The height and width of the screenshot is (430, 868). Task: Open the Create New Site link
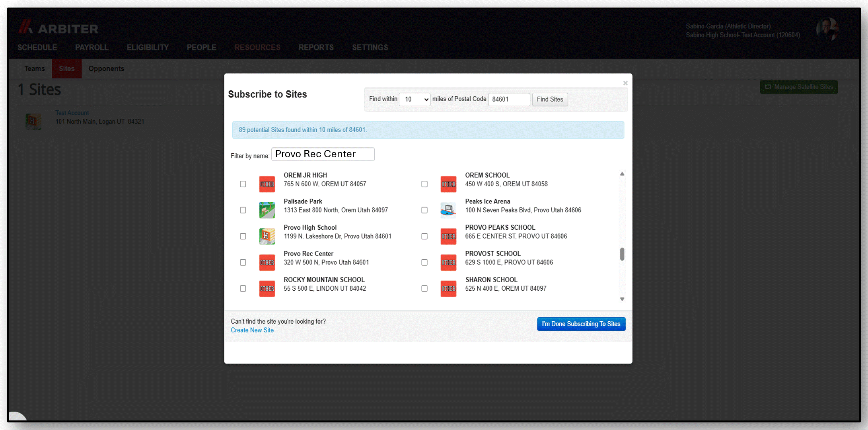tap(252, 330)
